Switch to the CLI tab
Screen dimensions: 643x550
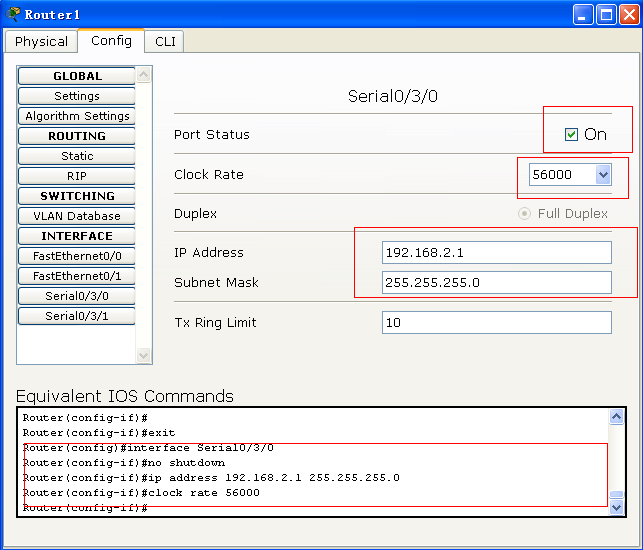[x=165, y=41]
